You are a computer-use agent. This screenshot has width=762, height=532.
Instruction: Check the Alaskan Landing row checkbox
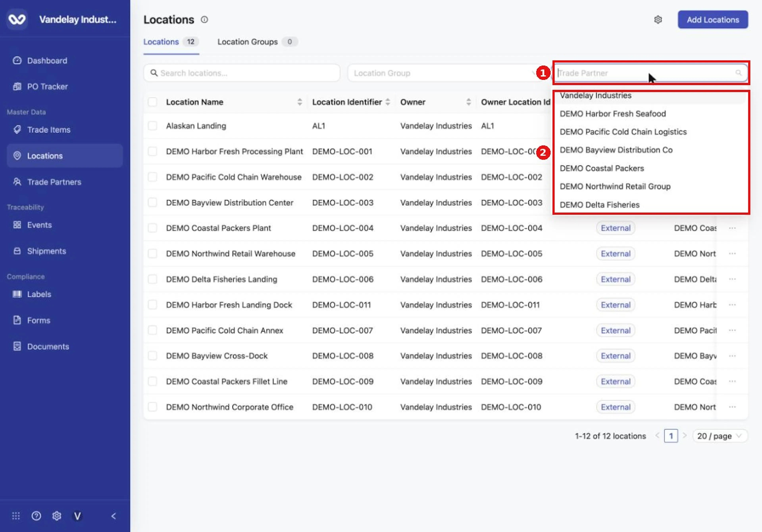click(x=152, y=126)
